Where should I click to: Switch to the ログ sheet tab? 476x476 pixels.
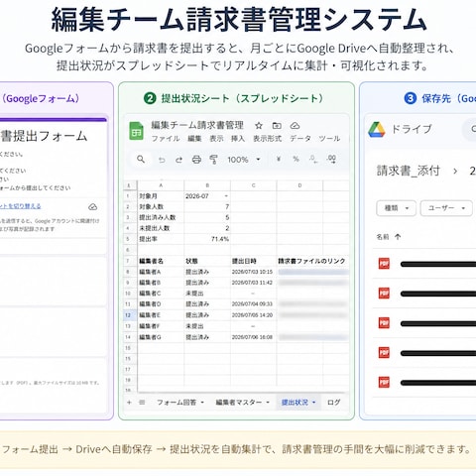tap(334, 403)
